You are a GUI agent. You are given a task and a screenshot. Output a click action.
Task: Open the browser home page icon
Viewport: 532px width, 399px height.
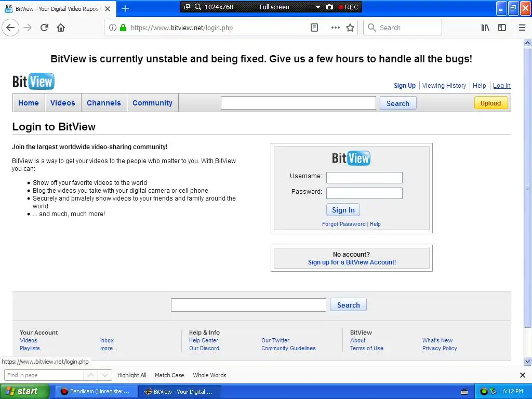click(61, 28)
